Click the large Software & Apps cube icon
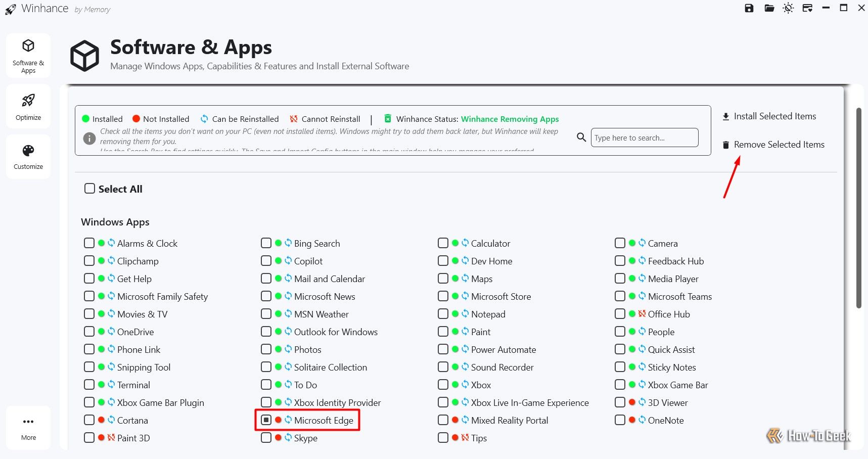The image size is (868, 459). tap(84, 56)
